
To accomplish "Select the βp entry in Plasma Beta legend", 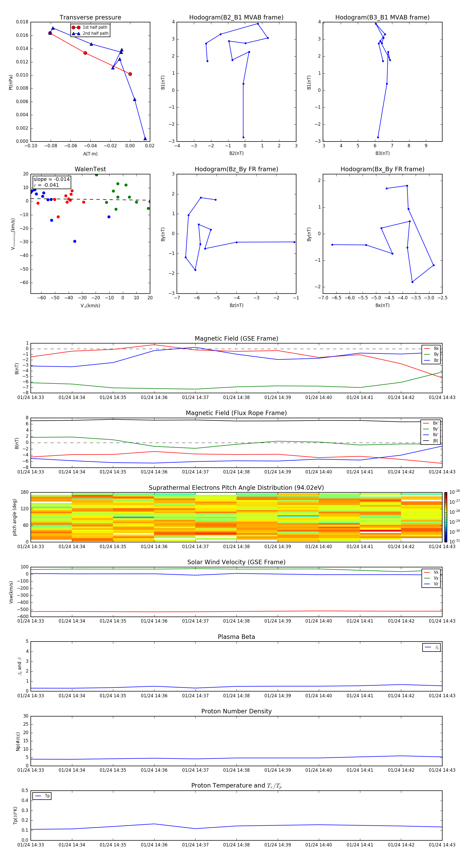I will [431, 647].
